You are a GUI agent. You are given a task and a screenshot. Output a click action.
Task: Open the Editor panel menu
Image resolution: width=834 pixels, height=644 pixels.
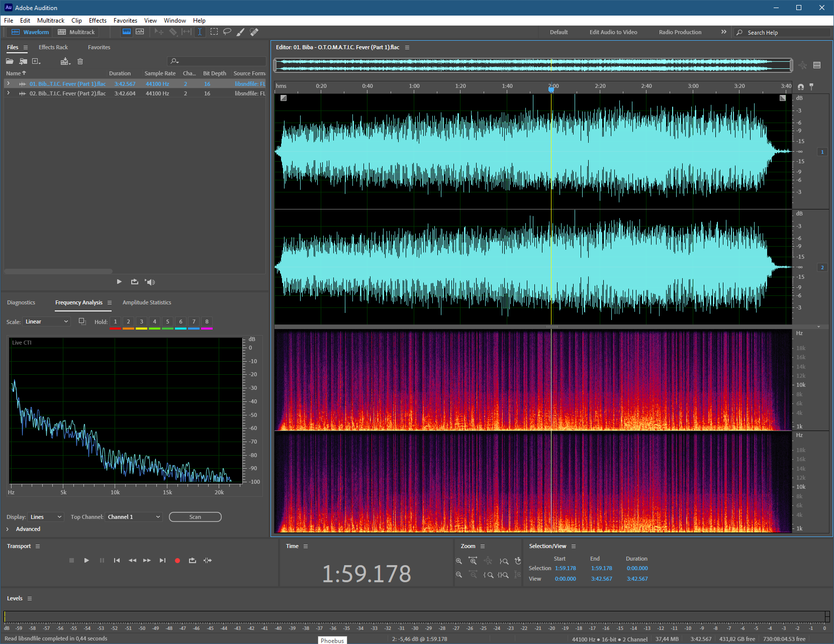(x=407, y=47)
